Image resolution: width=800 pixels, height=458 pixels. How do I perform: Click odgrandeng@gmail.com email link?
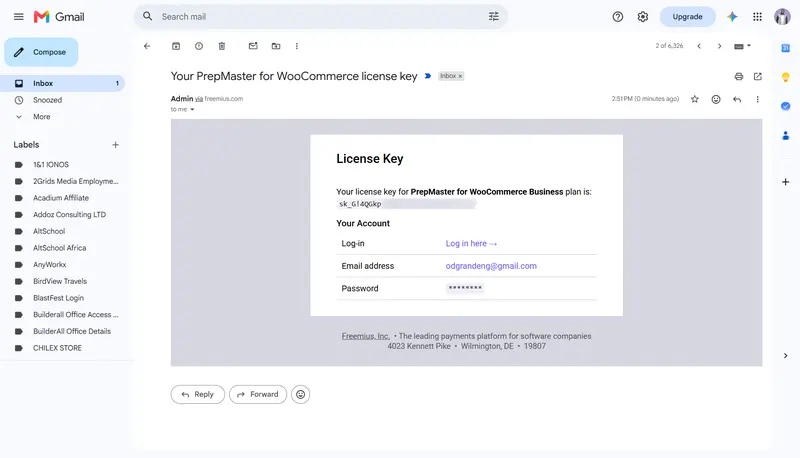[x=491, y=266]
